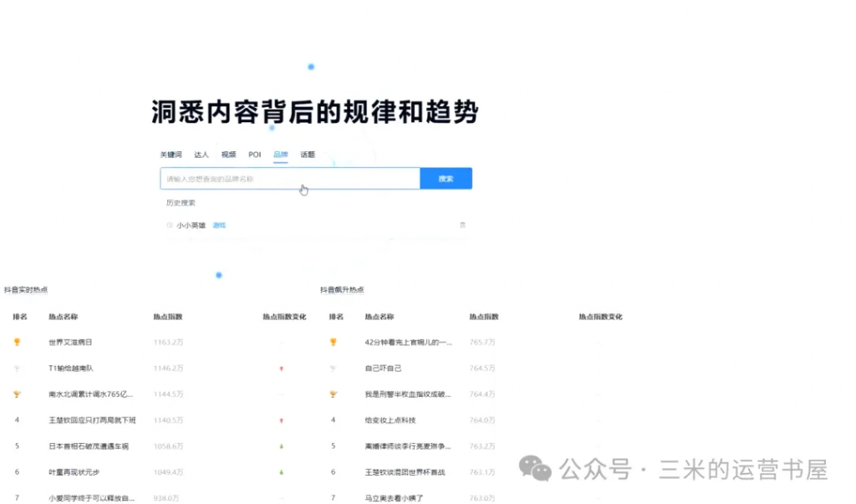Select the POI search tab
Viewport: 856px width, 504px height.
tap(254, 155)
